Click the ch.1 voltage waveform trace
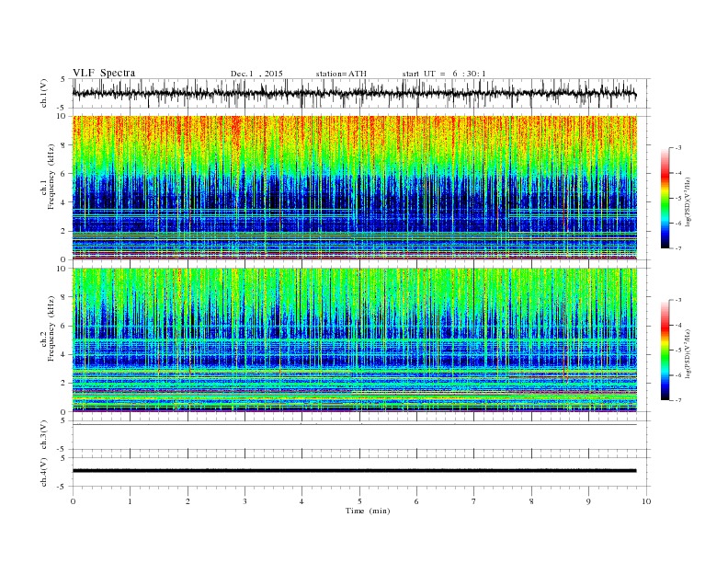 pos(354,93)
